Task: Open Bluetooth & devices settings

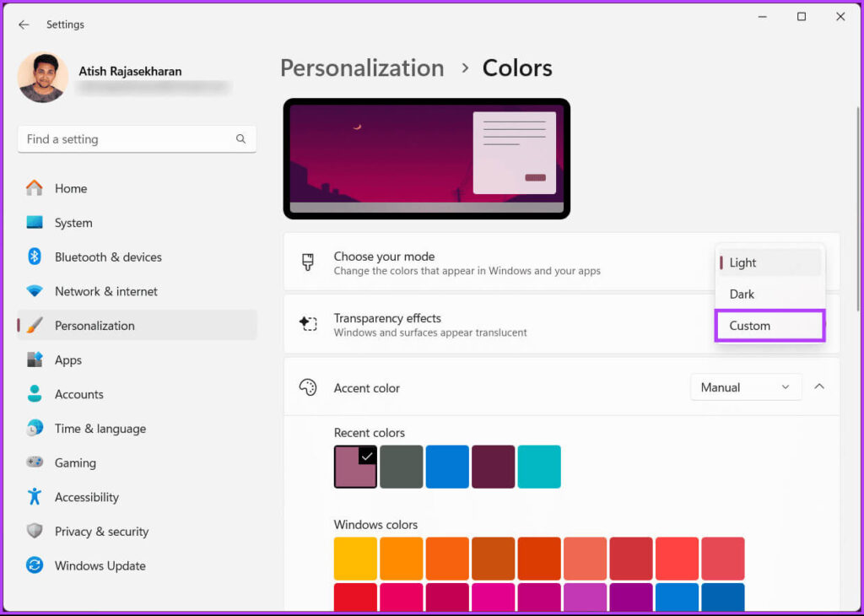Action: [x=34, y=257]
